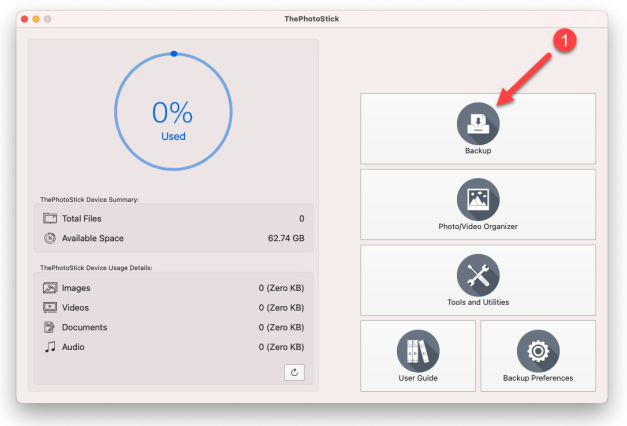The height and width of the screenshot is (426, 627).
Task: Open the User Guide books icon
Action: (x=418, y=351)
